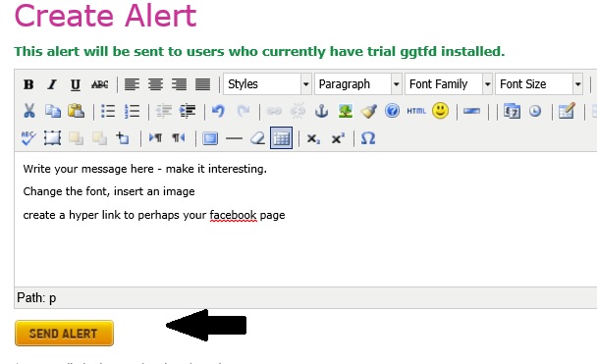Cut selected text with scissors icon
Viewport: 597px width, 364px height.
[28, 111]
